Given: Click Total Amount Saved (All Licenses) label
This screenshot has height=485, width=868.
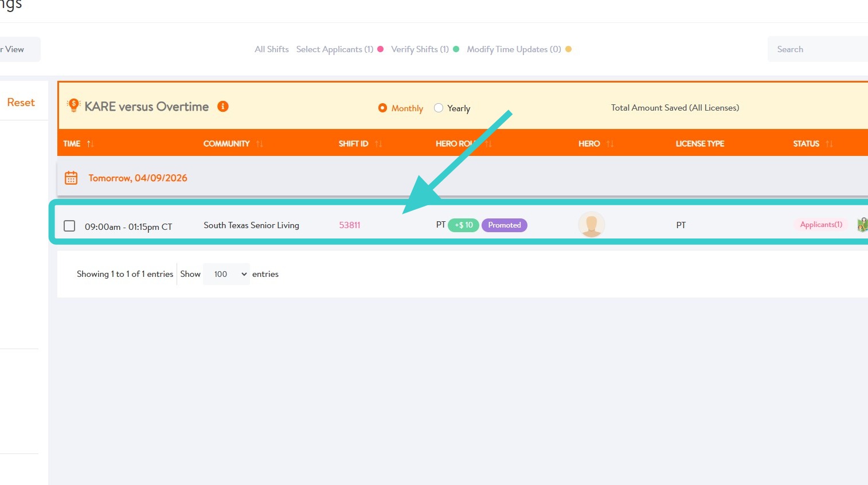Looking at the screenshot, I should coord(675,108).
